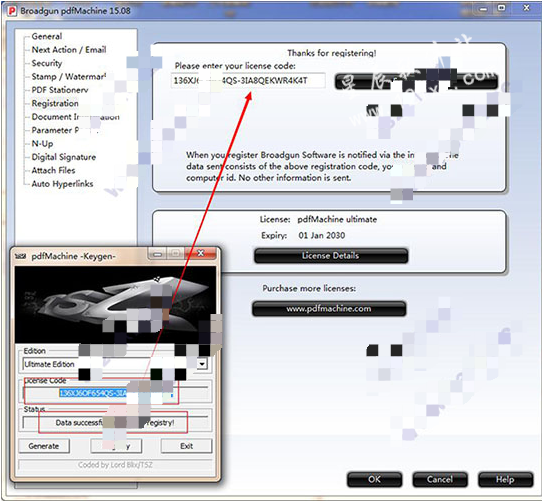Click Broadgun pdfMachine title bar app icon
This screenshot has width=542, height=501.
coord(12,11)
